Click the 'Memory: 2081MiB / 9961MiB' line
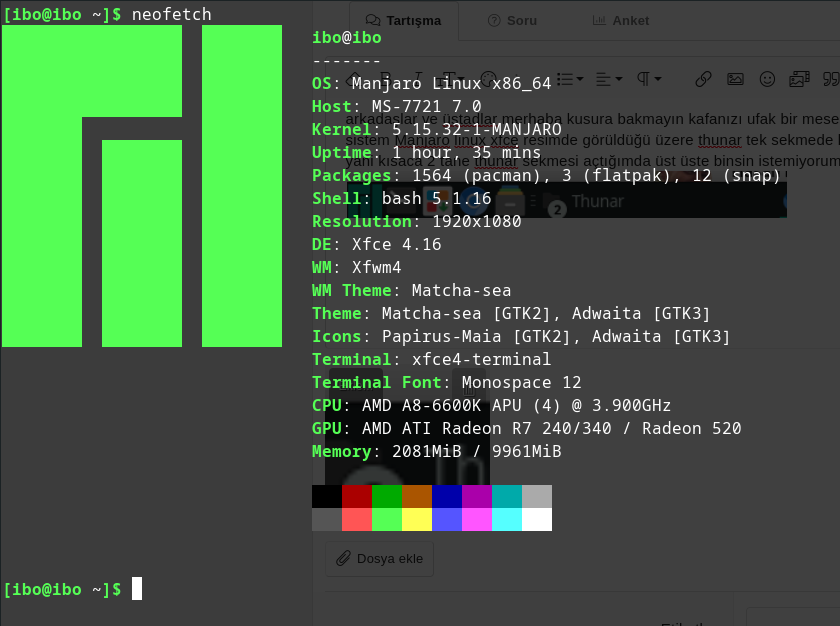 [x=437, y=452]
